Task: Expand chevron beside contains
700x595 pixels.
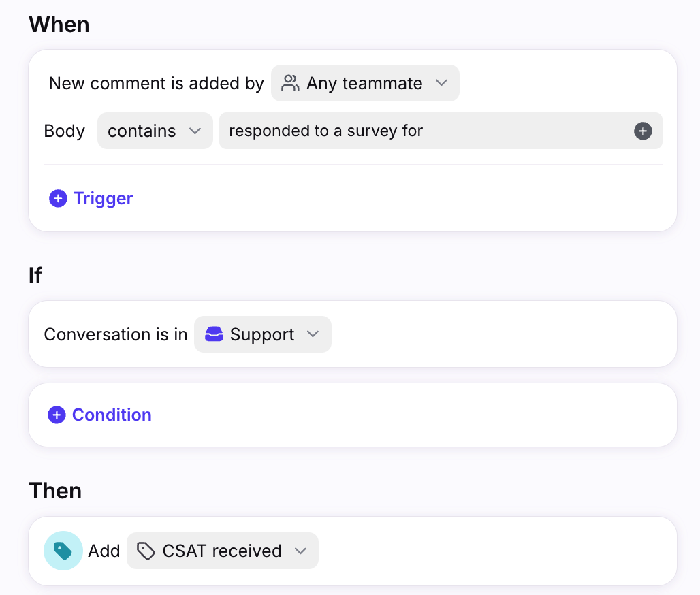Action: 195,131
